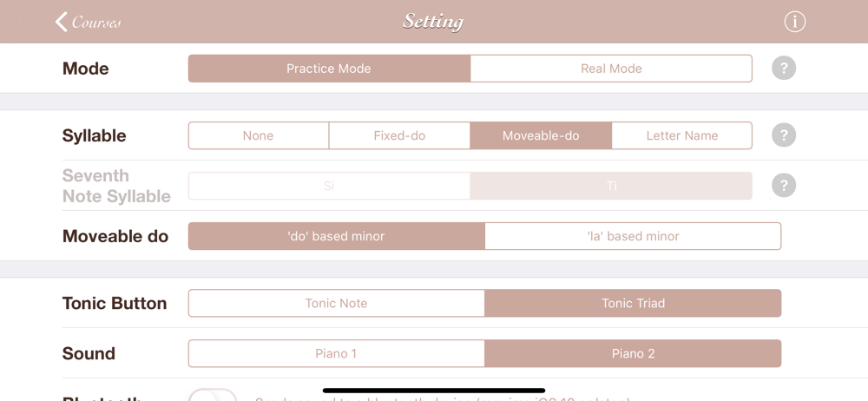The image size is (868, 401).
Task: Open help for Seventh Note Syllable
Action: [x=783, y=186]
